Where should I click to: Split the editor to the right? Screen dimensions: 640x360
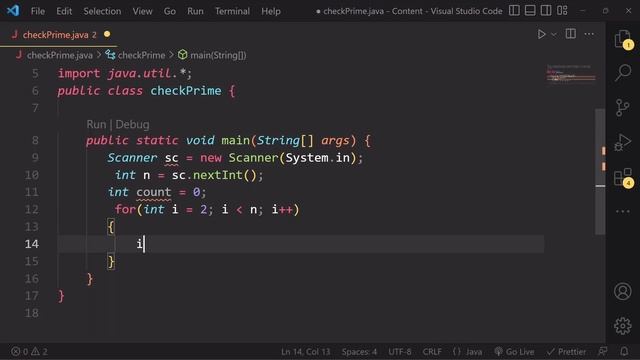click(x=571, y=34)
